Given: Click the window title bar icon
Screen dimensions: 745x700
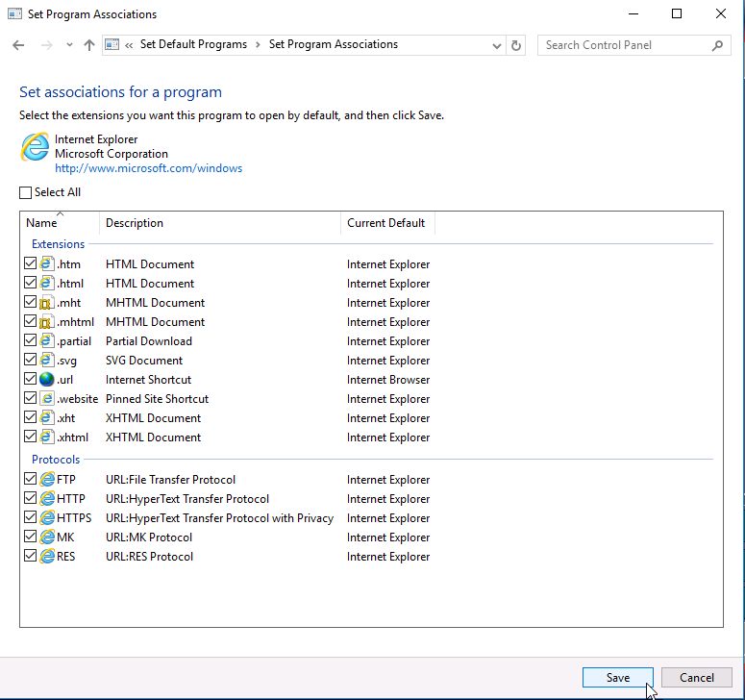Looking at the screenshot, I should click(14, 13).
